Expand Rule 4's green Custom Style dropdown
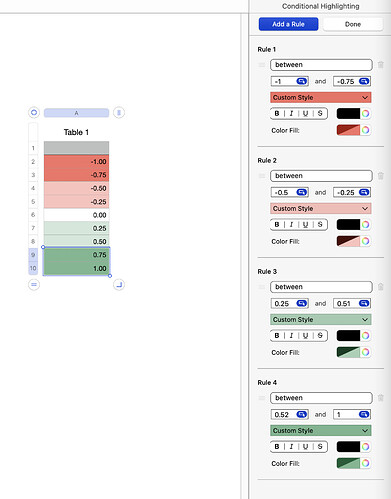Viewport: 391px width, 499px height. coord(321,430)
